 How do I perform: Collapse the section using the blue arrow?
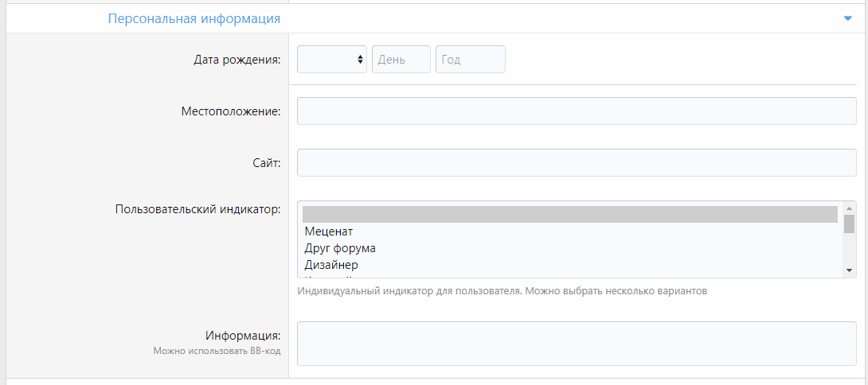click(847, 18)
